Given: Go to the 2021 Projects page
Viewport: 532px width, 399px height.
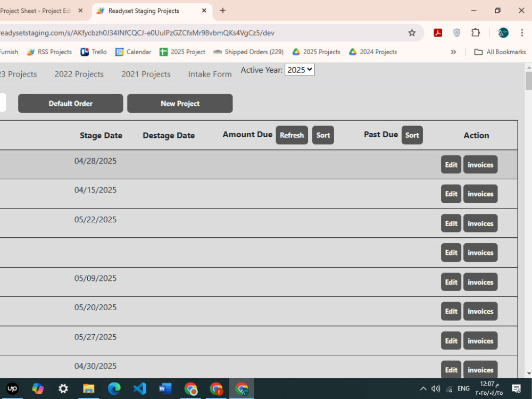Looking at the screenshot, I should point(146,74).
